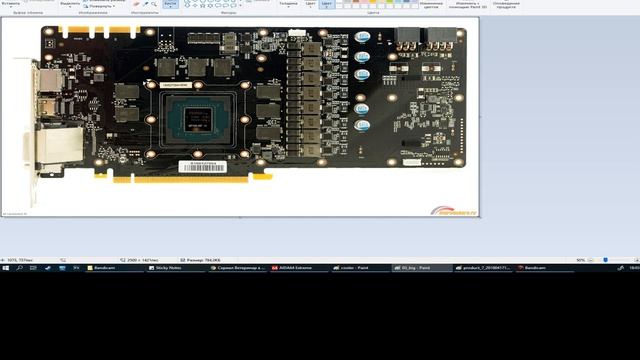Click the Product alert (Оповещение о продукте) button
Image resolution: width=640 pixels, height=360 pixels.
pyautogui.click(x=506, y=4)
